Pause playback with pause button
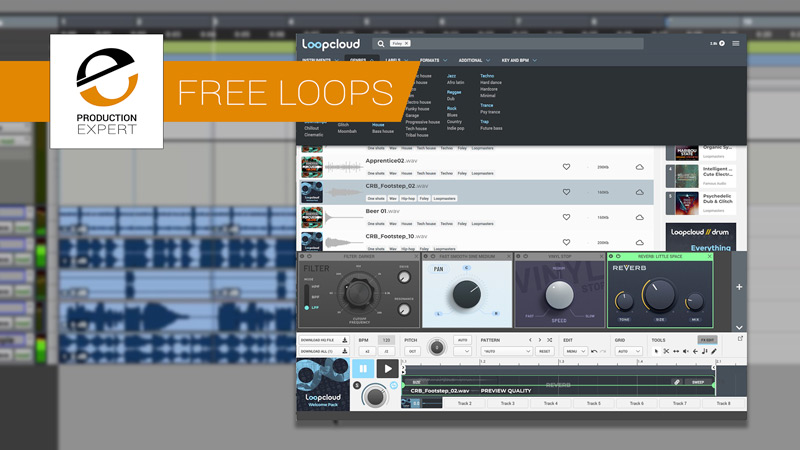The height and width of the screenshot is (450, 800). (363, 368)
